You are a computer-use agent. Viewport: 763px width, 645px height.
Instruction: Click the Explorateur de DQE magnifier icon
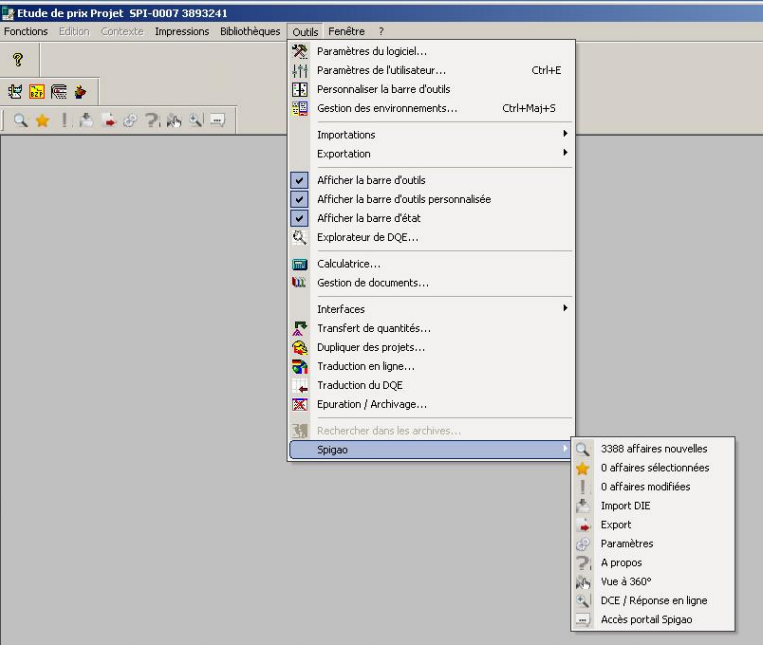click(299, 237)
